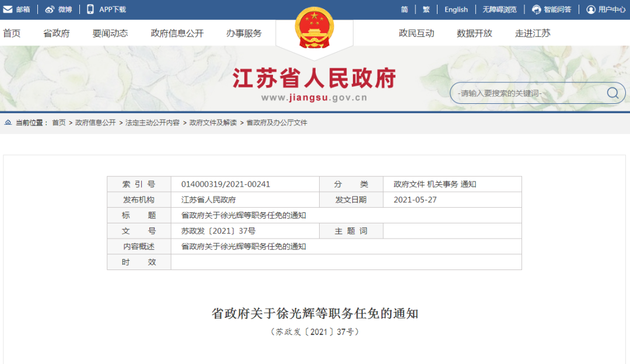Screen dimensions: 630x364
Task: Open the 邮箱 link
Action: tap(23, 9)
